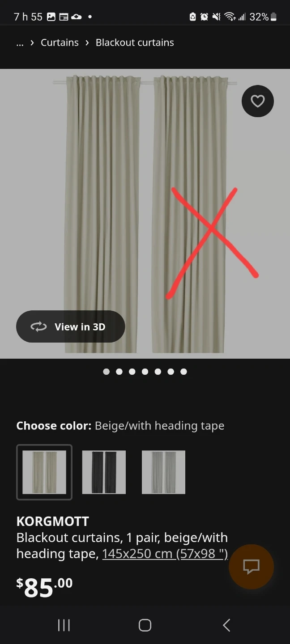Open the 145x250 cm size selector
The image size is (290, 644).
[165, 554]
